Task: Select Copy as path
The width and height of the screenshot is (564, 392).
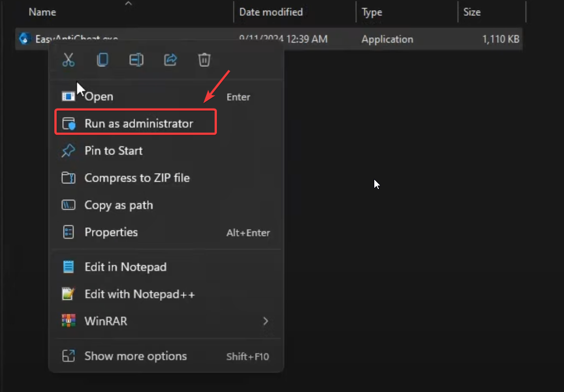Action: click(118, 205)
